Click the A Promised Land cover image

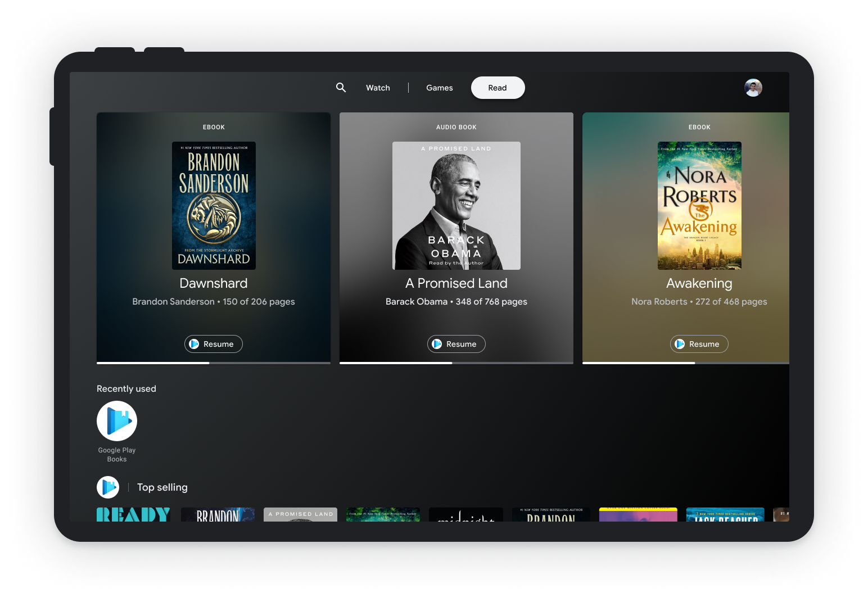[x=456, y=206]
